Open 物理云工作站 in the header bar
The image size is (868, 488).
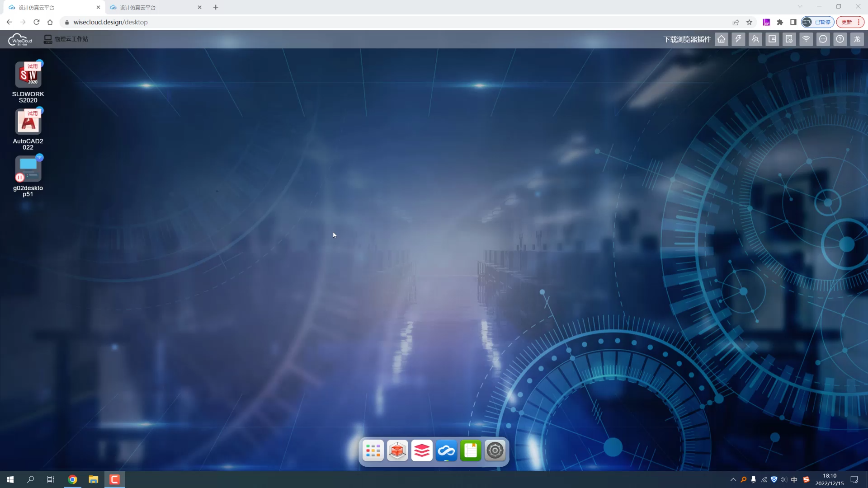(x=66, y=39)
